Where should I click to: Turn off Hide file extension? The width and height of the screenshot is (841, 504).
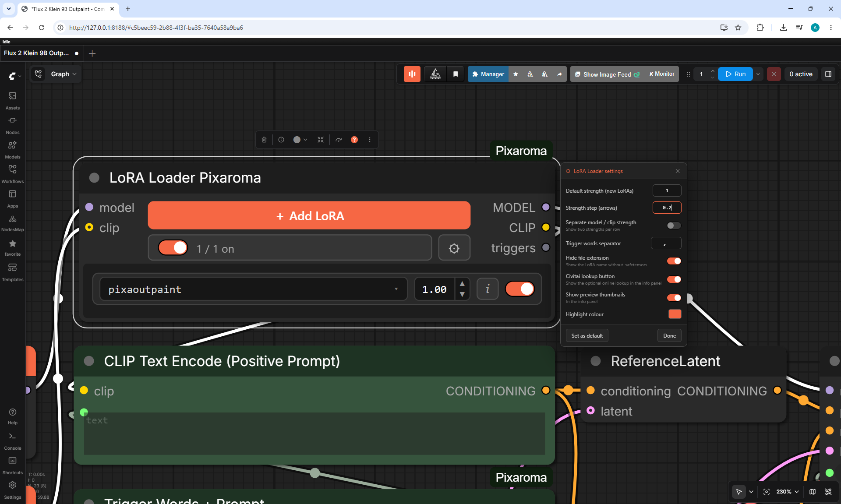coord(674,261)
